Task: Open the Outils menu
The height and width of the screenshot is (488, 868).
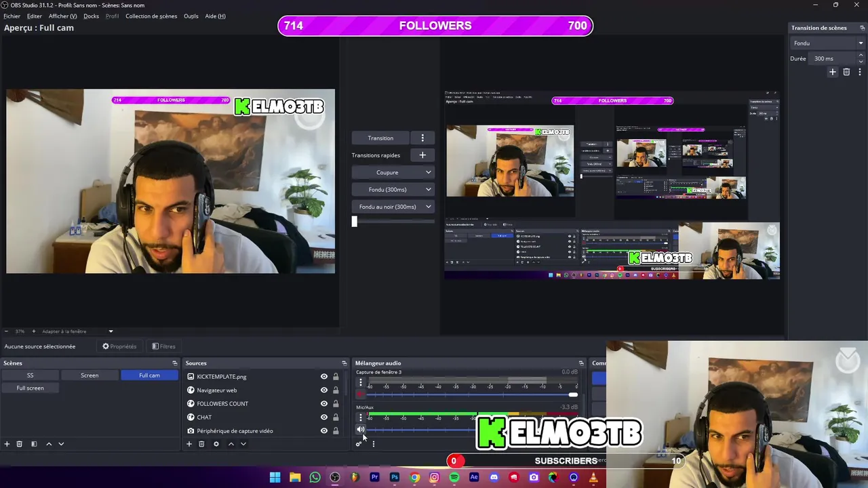Action: click(191, 16)
